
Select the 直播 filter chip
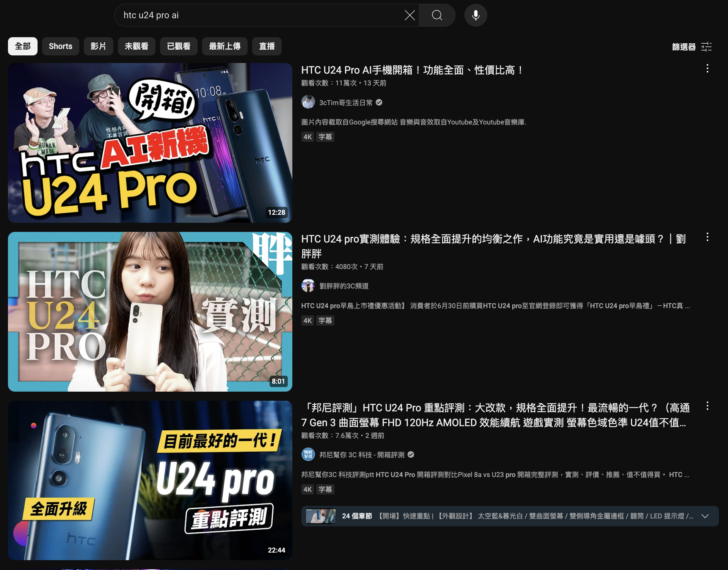point(267,46)
